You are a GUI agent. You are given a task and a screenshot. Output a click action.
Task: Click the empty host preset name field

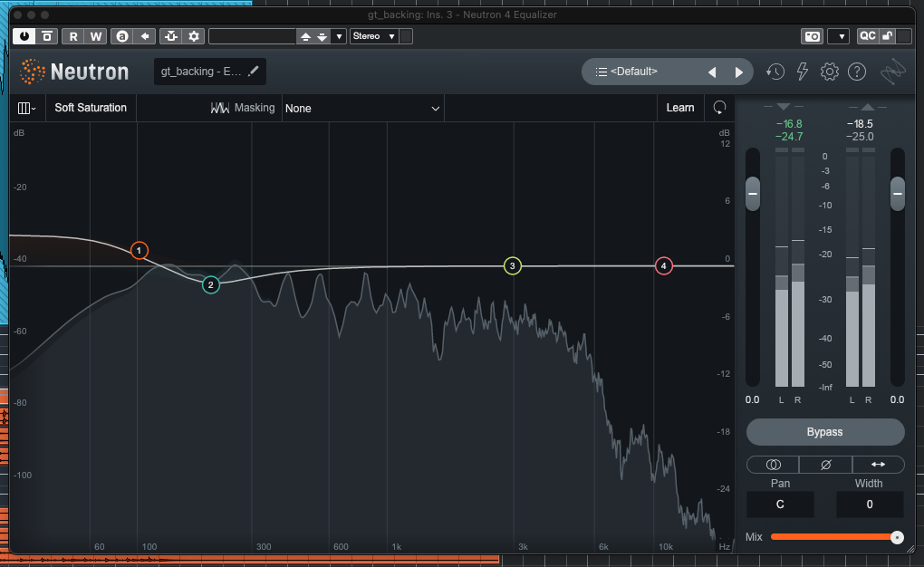click(252, 36)
